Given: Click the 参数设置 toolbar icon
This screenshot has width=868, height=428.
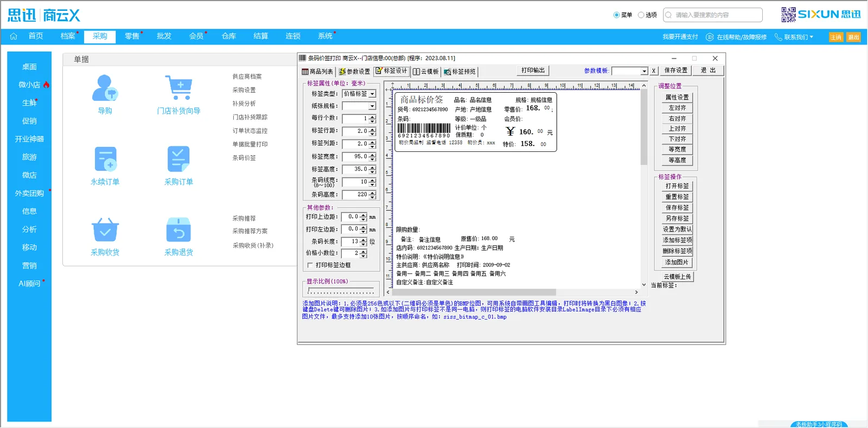Looking at the screenshot, I should point(342,72).
